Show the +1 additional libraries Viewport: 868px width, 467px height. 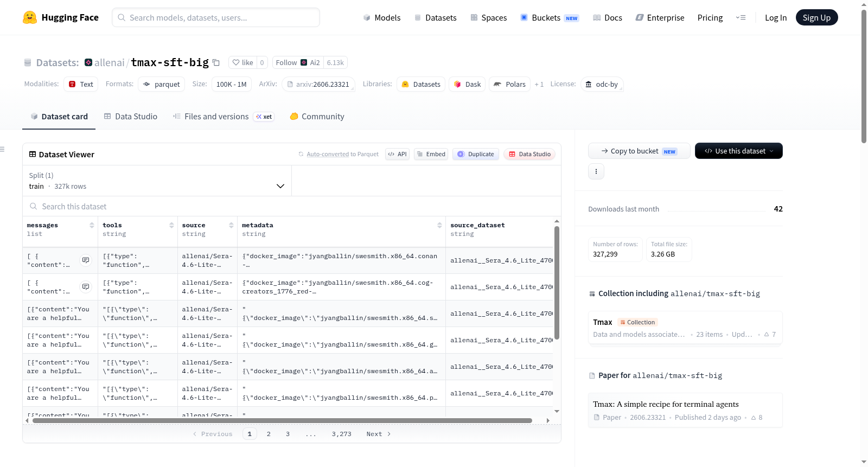click(x=539, y=84)
